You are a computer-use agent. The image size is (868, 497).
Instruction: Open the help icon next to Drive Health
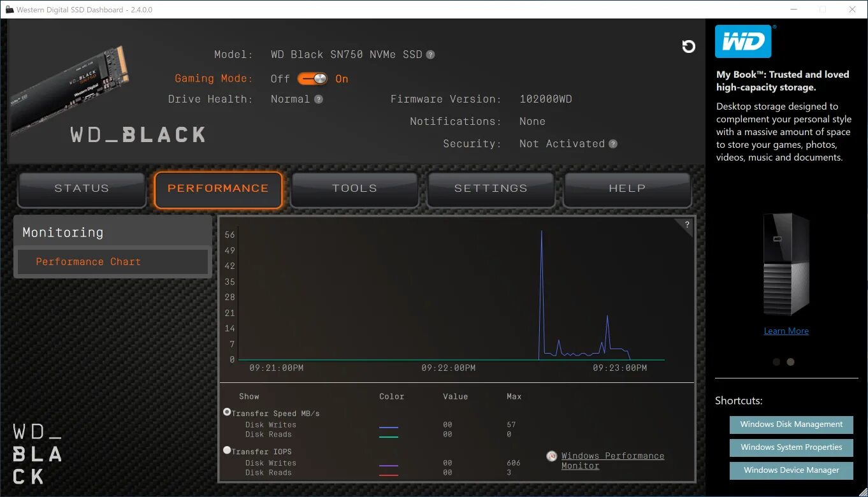(318, 99)
